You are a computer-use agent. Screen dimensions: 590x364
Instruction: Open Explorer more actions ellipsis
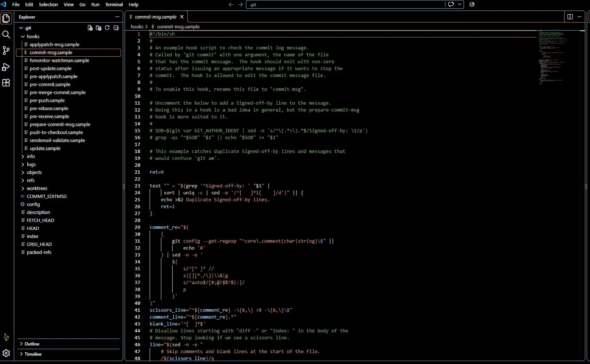pyautogui.click(x=117, y=17)
